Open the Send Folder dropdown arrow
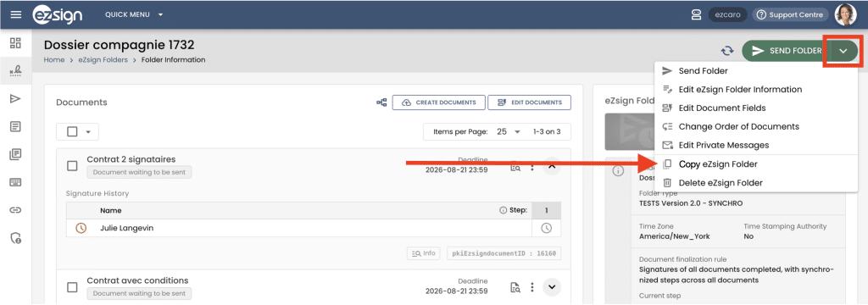868x305 pixels. 843,51
